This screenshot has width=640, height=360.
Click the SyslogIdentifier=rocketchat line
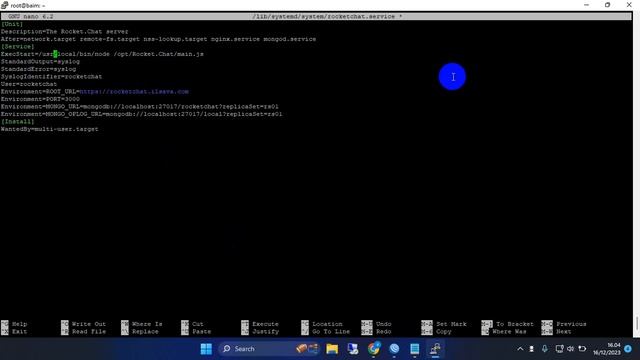point(51,76)
